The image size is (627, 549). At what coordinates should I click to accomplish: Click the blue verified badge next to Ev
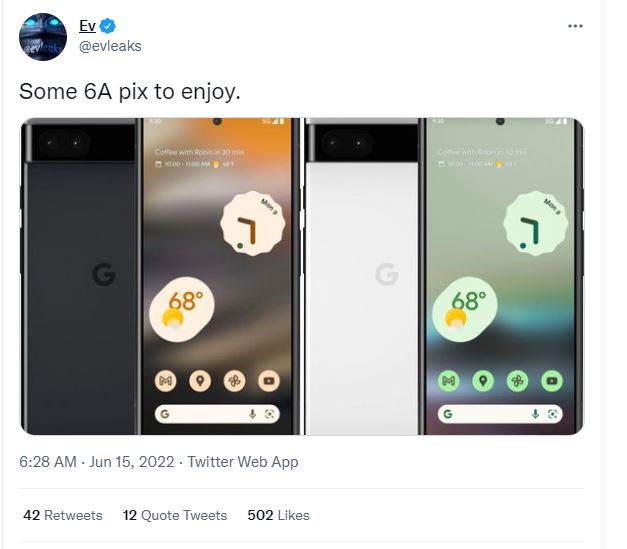click(x=107, y=26)
